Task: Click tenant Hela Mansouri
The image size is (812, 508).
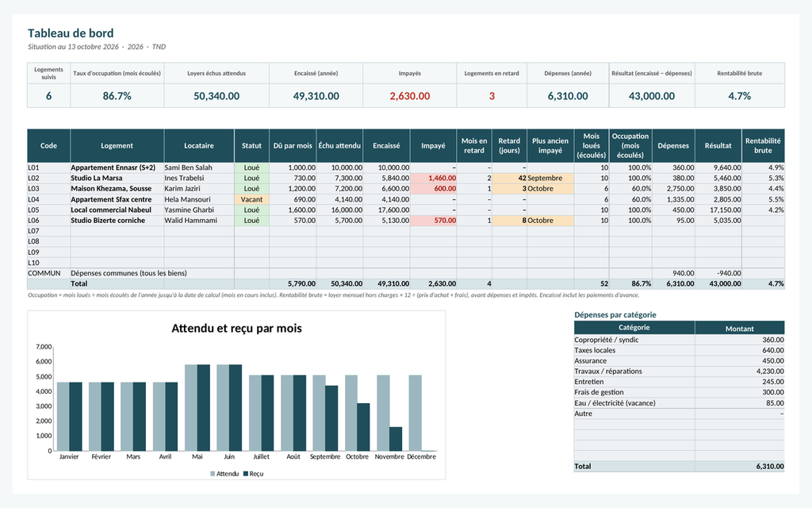Action: tap(199, 199)
